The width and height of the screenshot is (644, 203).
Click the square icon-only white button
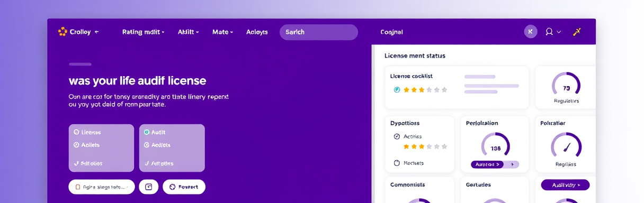click(x=149, y=187)
